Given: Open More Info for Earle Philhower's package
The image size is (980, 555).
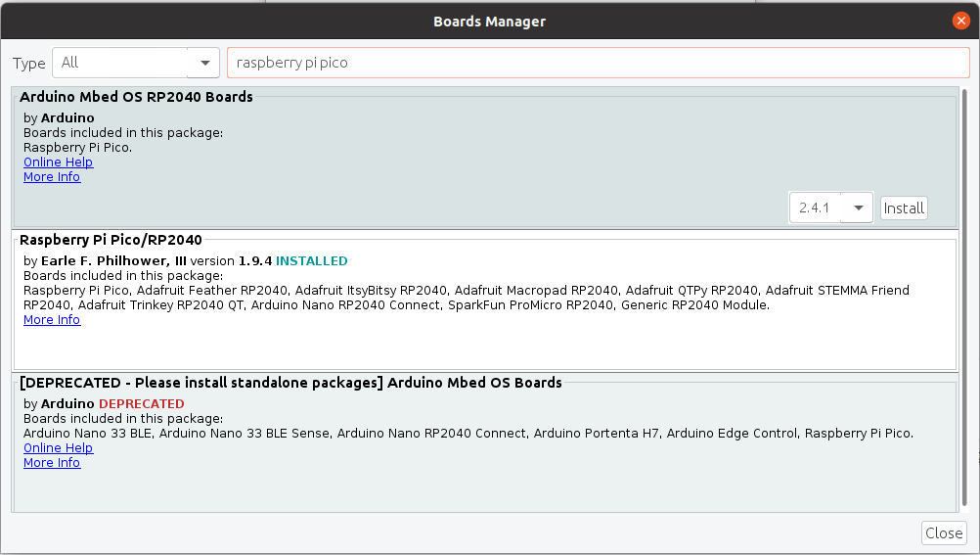Looking at the screenshot, I should click(x=52, y=320).
